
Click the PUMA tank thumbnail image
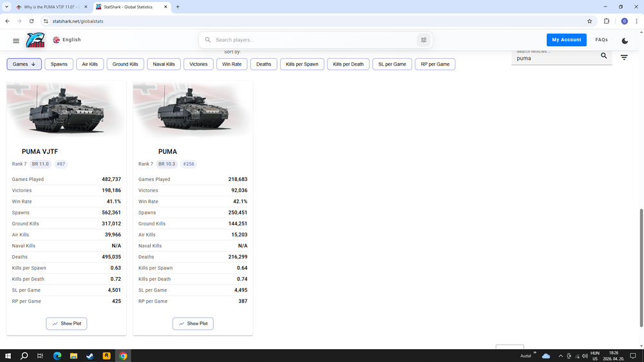[193, 111]
